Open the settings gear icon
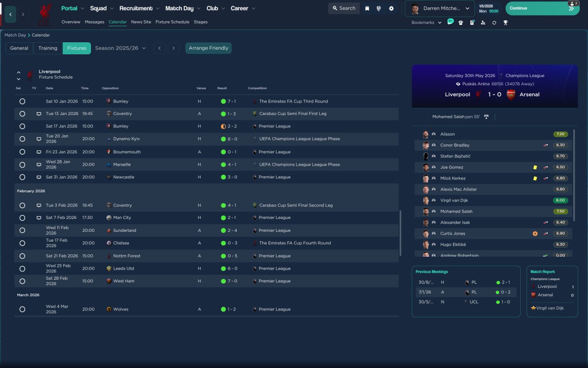Viewport: 588px width, 368px height. pyautogui.click(x=391, y=8)
